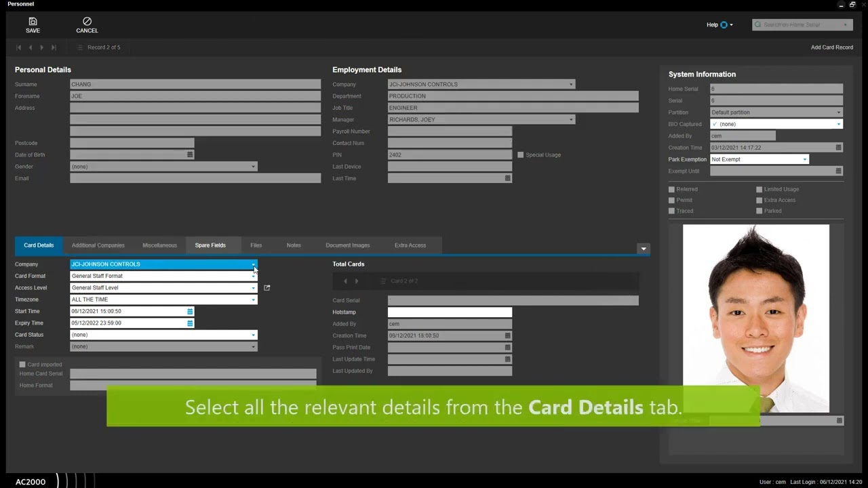Screen dimensions: 868x488
Task: Click the Email input field
Action: [195, 178]
